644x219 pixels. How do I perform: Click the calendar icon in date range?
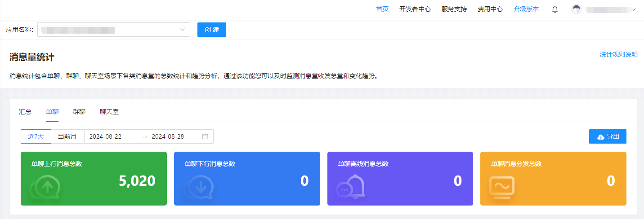(205, 136)
